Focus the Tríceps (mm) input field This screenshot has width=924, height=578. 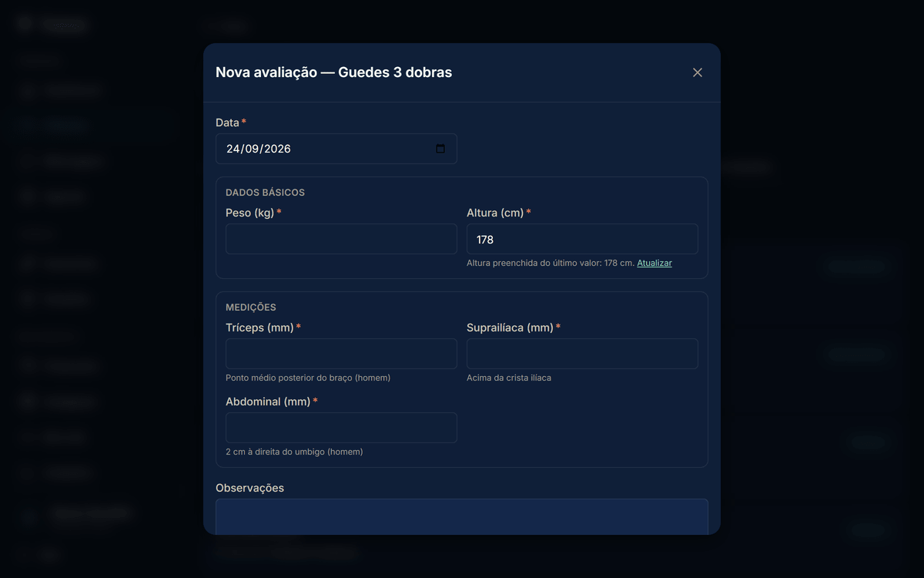pyautogui.click(x=341, y=354)
